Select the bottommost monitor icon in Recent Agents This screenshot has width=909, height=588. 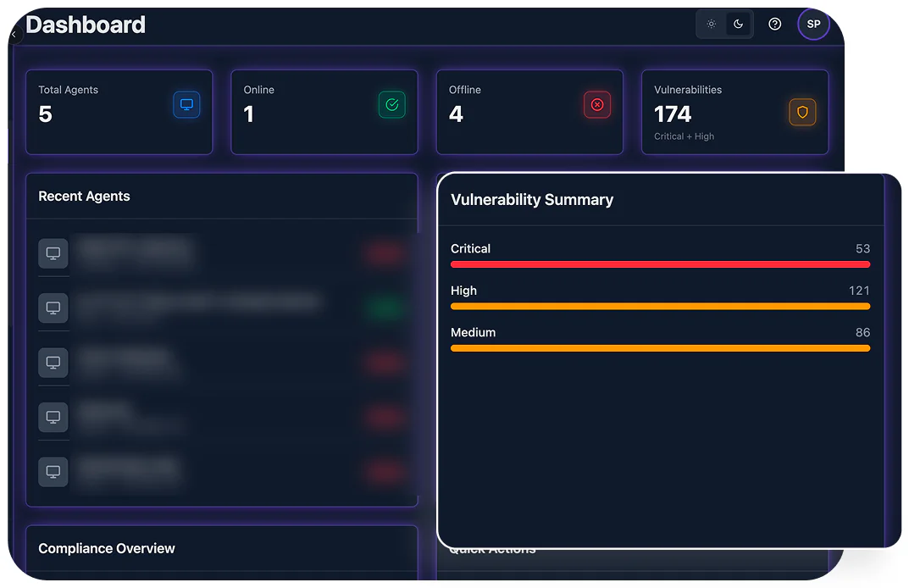pyautogui.click(x=53, y=471)
